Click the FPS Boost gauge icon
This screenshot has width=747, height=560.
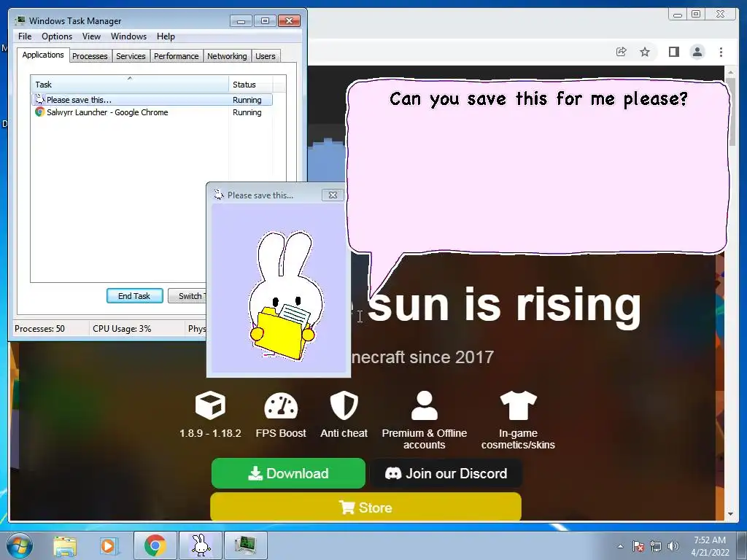(281, 405)
